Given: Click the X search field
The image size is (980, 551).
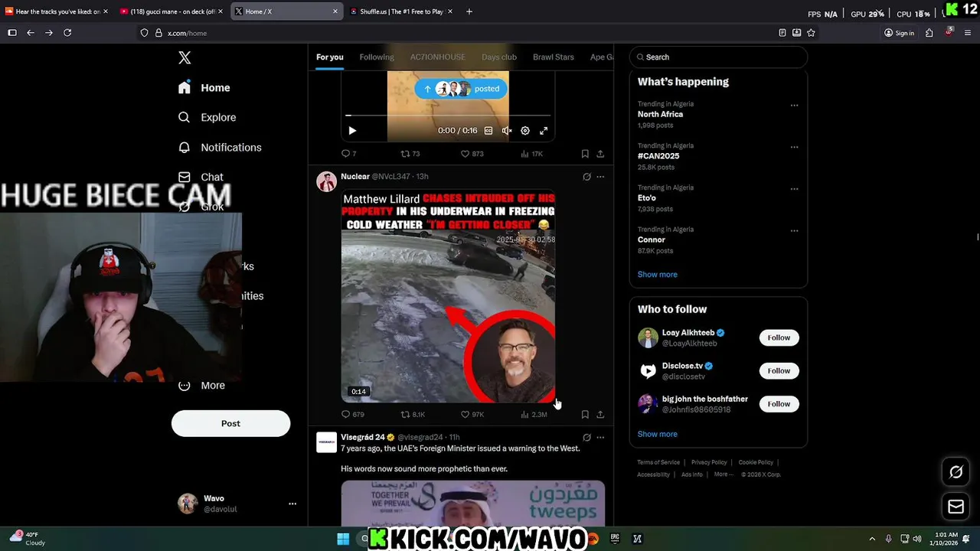Looking at the screenshot, I should [718, 57].
